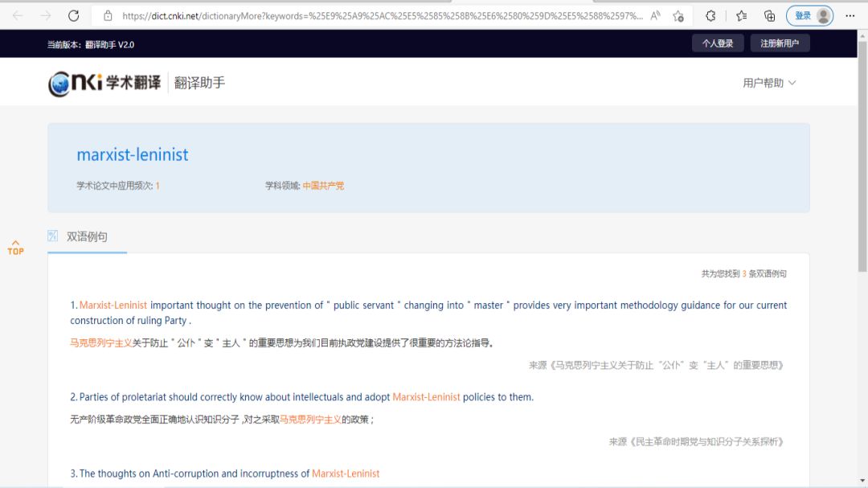The height and width of the screenshot is (488, 868).
Task: Click the 个人登录 button
Action: coord(718,43)
